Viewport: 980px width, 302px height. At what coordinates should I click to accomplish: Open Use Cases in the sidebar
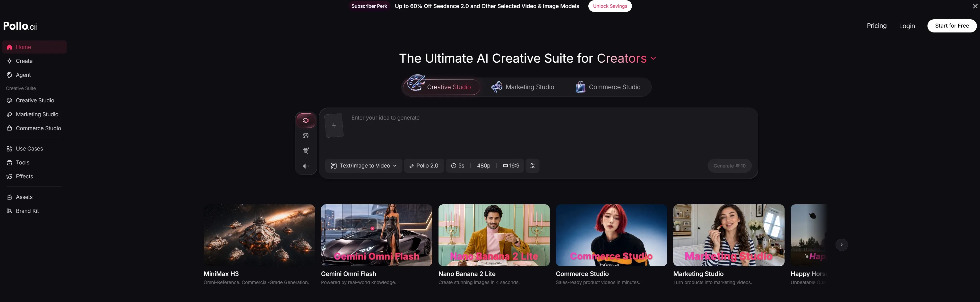[34, 148]
